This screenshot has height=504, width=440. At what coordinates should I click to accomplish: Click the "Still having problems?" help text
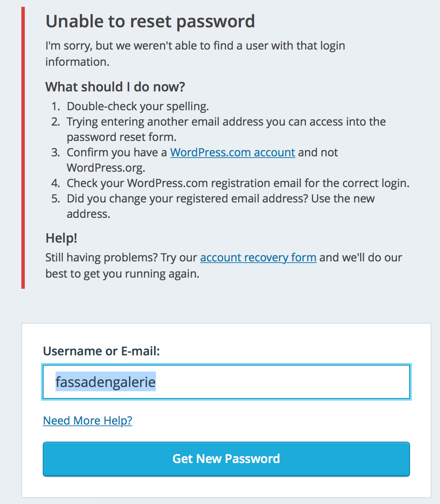121,258
